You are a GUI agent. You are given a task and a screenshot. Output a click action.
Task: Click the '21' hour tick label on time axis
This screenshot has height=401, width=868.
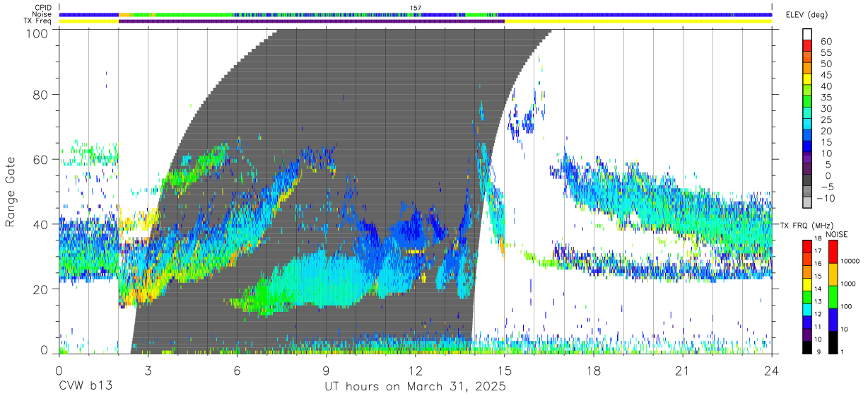(682, 370)
